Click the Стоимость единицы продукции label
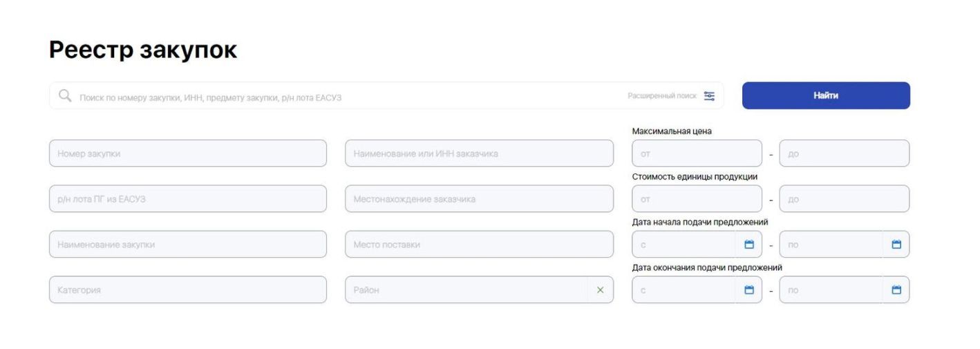 [695, 176]
